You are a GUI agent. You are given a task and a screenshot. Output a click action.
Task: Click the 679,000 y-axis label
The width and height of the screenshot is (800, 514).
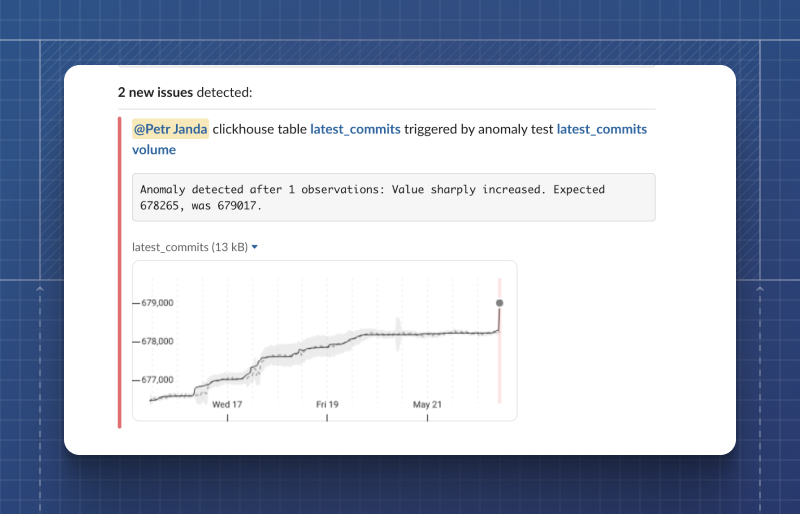[157, 303]
